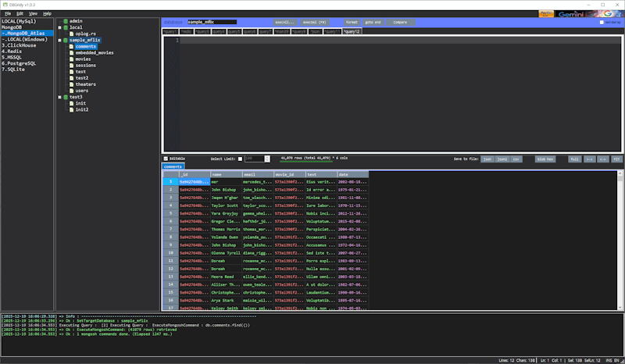Collapse the test3 database node
This screenshot has width=625, height=364.
(60, 97)
